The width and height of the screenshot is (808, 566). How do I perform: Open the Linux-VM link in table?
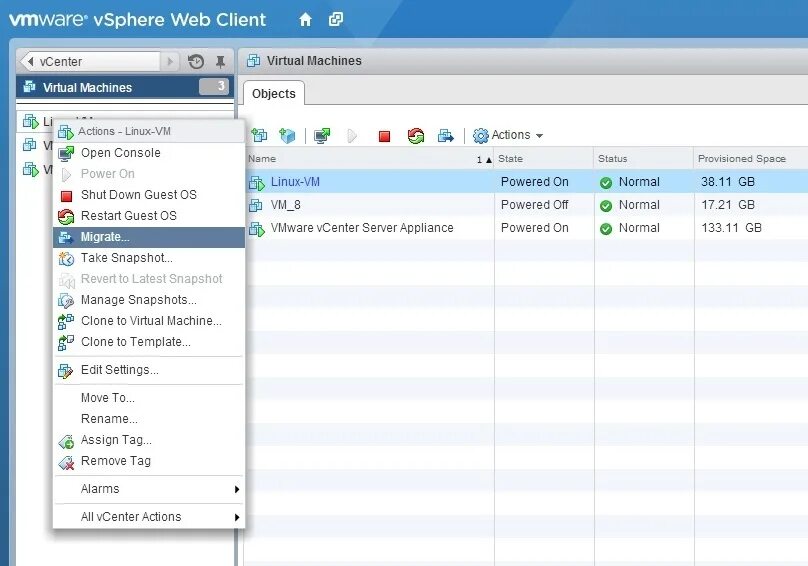pos(295,182)
